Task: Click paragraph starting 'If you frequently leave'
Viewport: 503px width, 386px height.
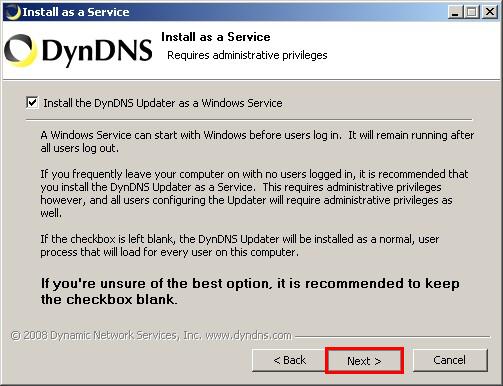Action: [x=254, y=193]
